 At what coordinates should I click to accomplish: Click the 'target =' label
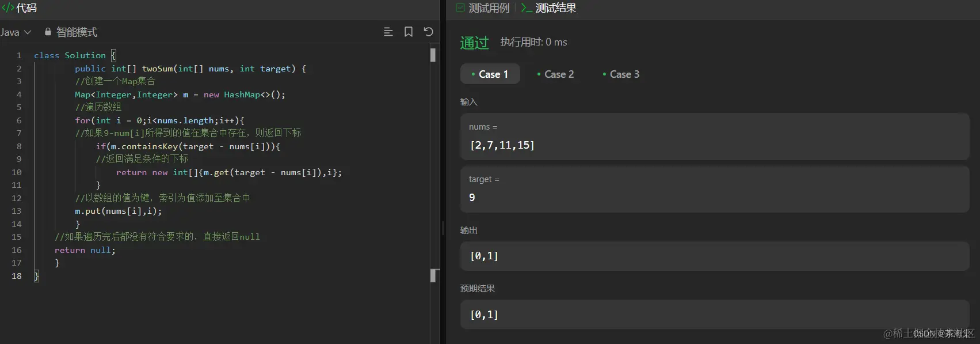(484, 179)
